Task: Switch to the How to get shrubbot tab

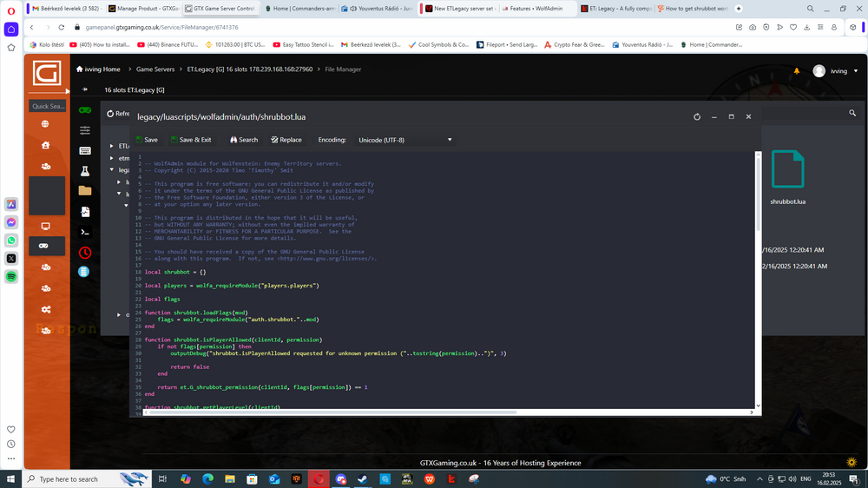Action: pos(692,9)
